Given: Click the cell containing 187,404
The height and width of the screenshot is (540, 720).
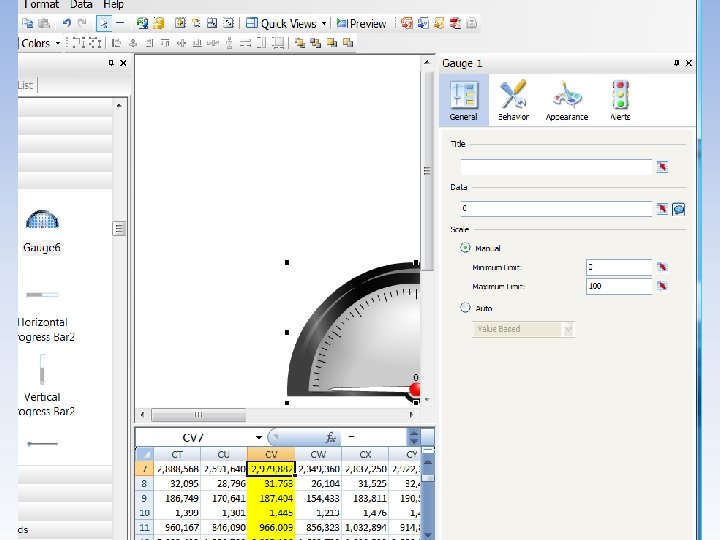Looking at the screenshot, I should click(x=271, y=498).
